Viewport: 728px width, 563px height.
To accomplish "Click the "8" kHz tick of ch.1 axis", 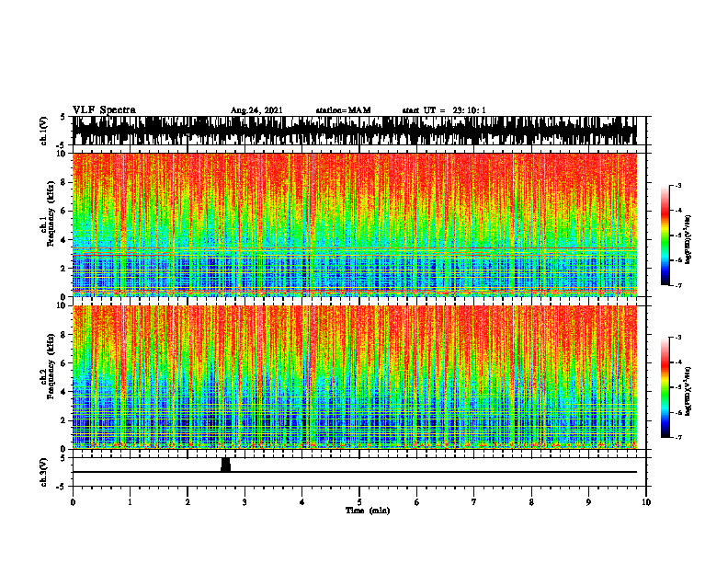I will click(63, 182).
